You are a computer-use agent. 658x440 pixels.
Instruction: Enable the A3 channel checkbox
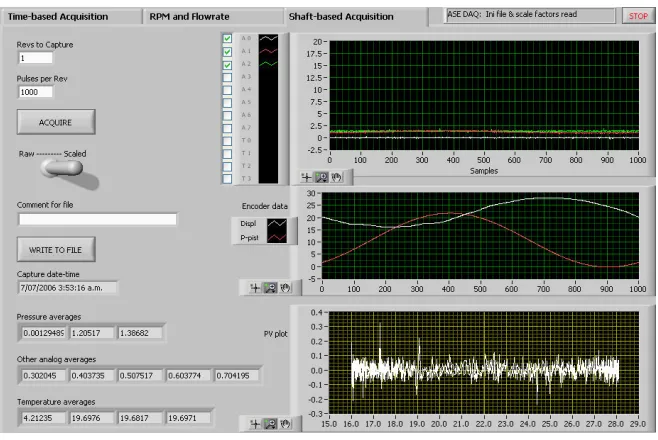click(x=227, y=77)
